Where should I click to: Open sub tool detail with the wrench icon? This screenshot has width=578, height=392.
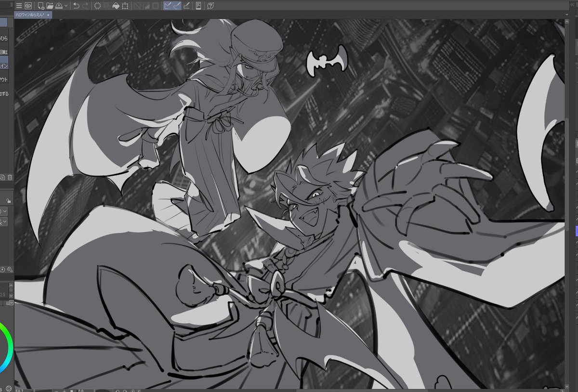10,269
